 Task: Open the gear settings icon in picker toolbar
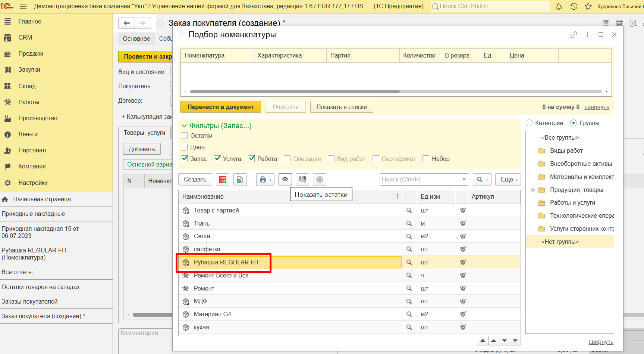point(320,180)
